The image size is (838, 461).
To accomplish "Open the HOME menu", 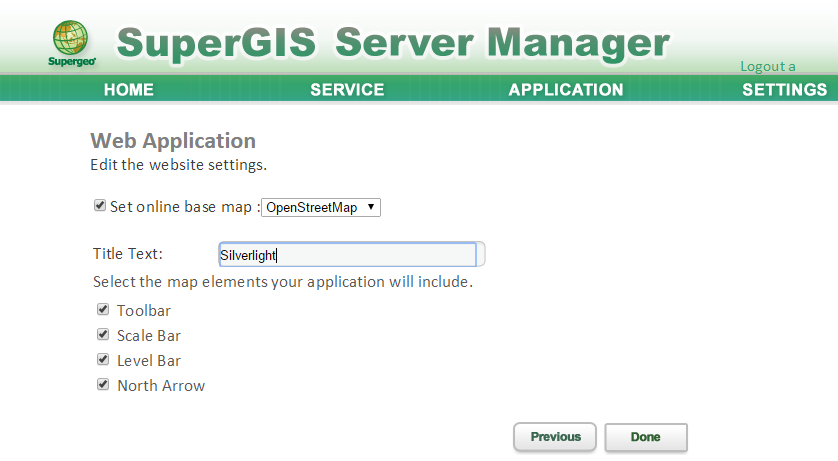I will (x=128, y=89).
